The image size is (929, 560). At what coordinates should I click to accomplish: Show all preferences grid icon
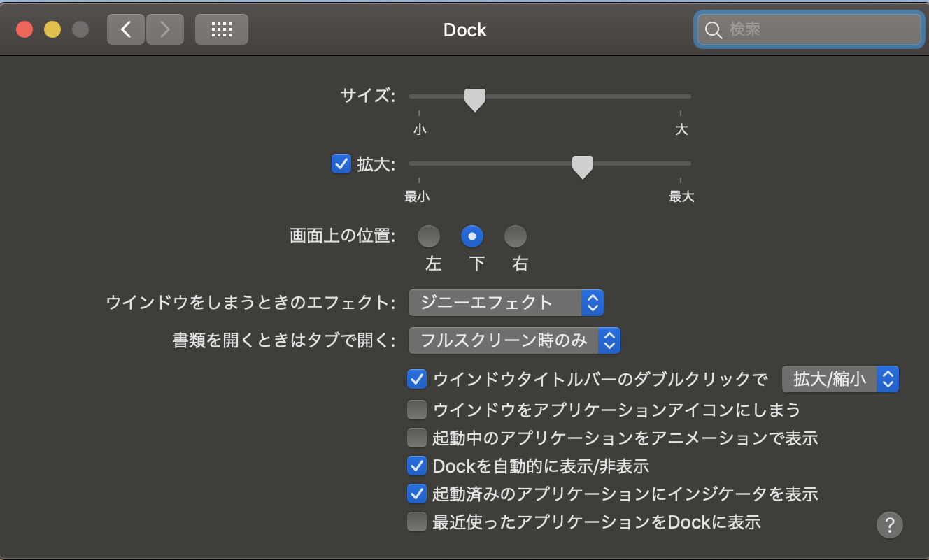(x=221, y=29)
